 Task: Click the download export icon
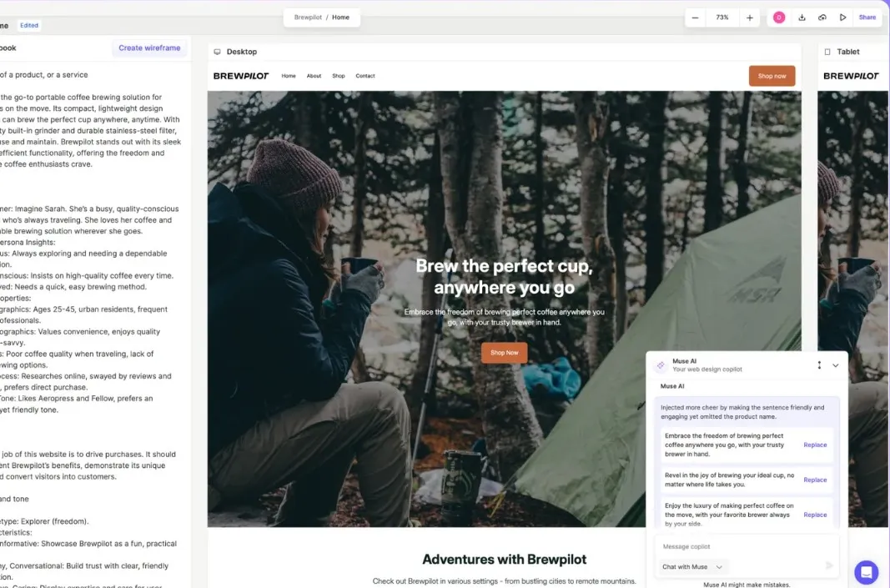[x=802, y=18]
